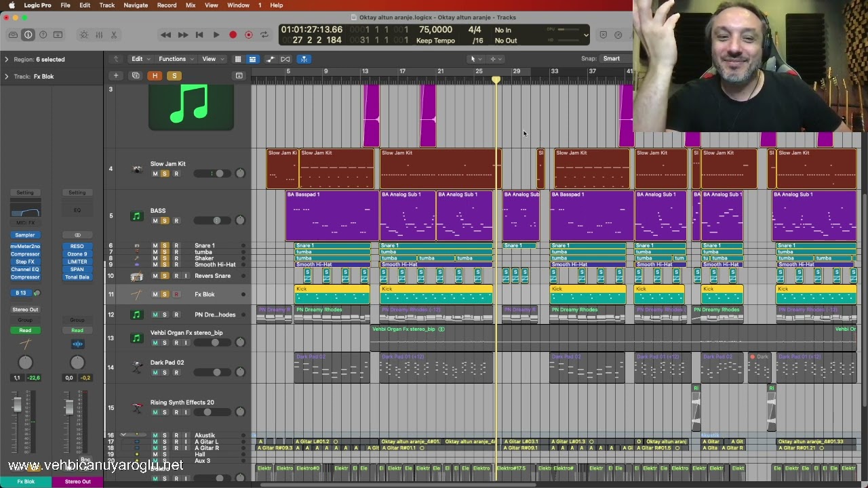
Task: Toggle Cycle mode button
Action: pyautogui.click(x=264, y=35)
